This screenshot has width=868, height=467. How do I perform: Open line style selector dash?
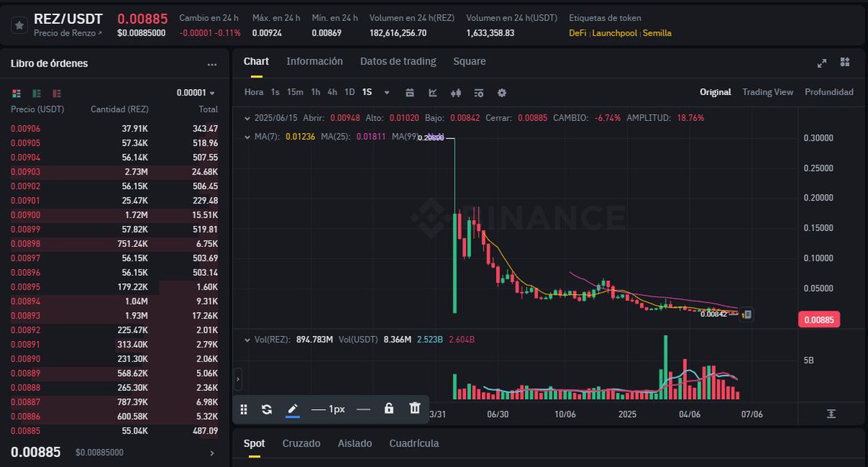(363, 409)
